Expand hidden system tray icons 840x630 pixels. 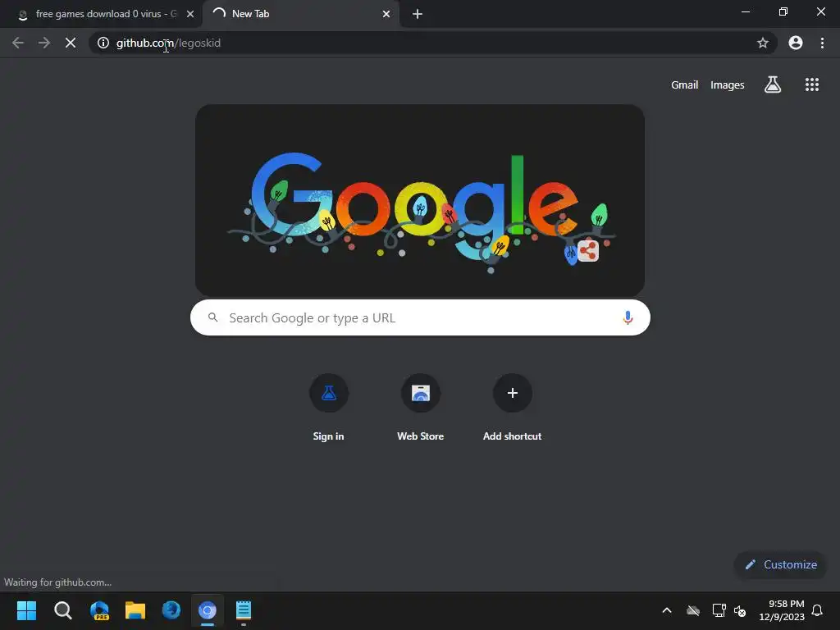point(666,610)
